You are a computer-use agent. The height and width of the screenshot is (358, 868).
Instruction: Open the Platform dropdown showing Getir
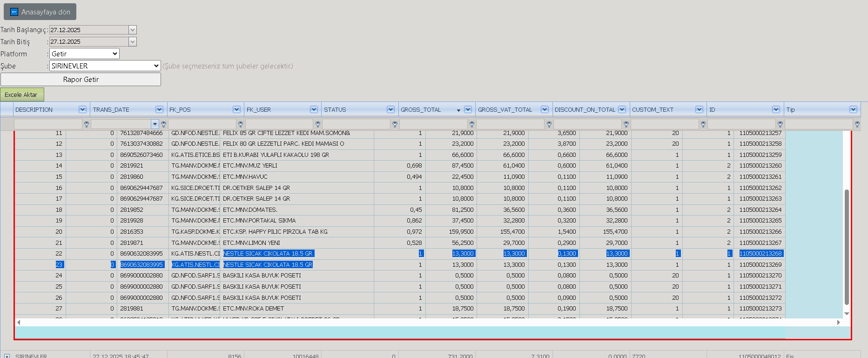(x=84, y=54)
